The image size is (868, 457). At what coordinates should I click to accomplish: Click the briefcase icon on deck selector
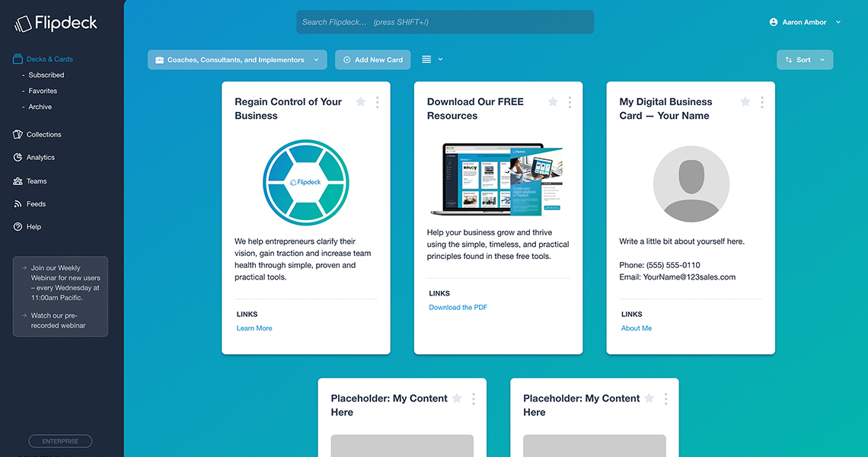click(159, 60)
